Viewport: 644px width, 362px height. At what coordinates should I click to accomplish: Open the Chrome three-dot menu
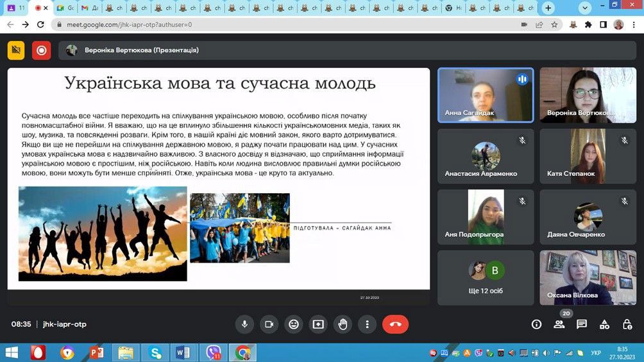point(634,24)
